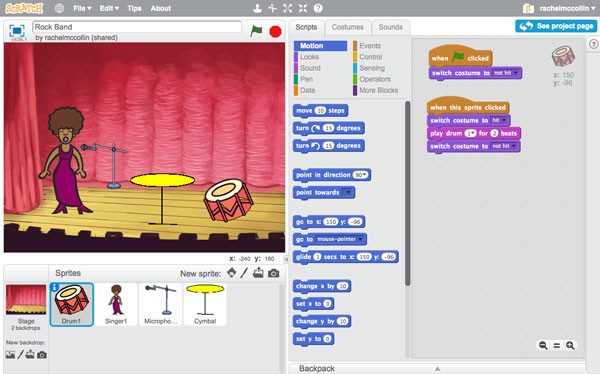
Task: Zoom in the scripts area
Action: click(x=570, y=345)
